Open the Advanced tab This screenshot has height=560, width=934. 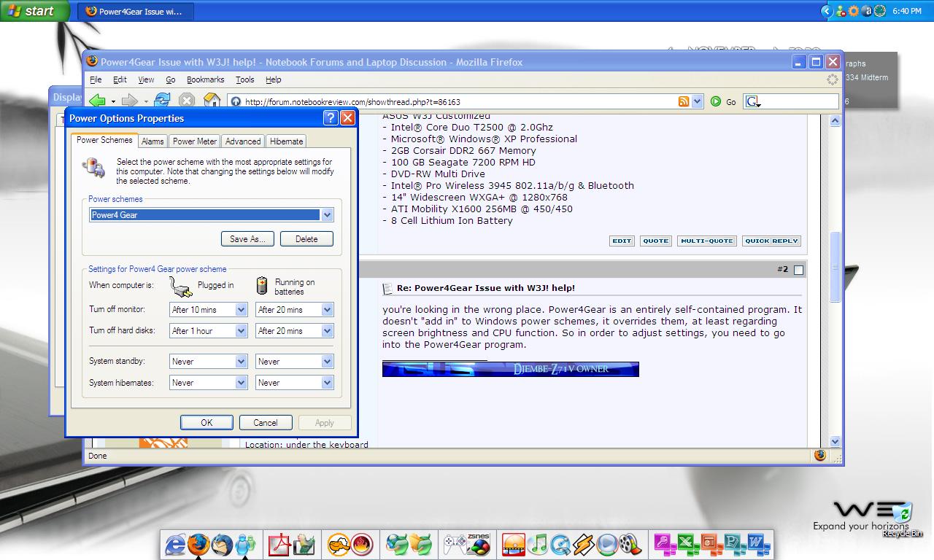[243, 141]
